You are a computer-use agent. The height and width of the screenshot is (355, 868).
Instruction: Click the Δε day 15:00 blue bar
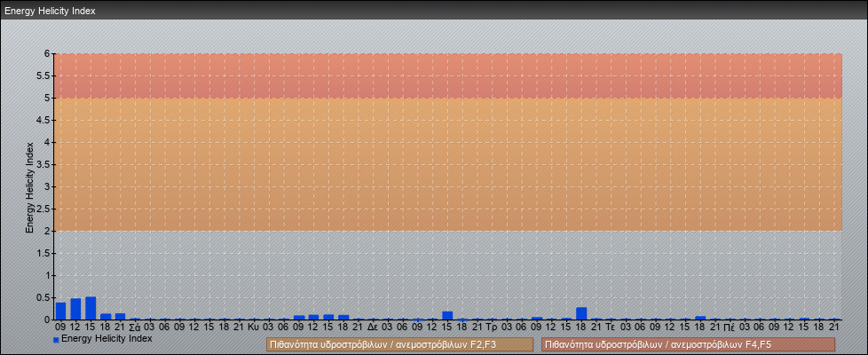447,316
